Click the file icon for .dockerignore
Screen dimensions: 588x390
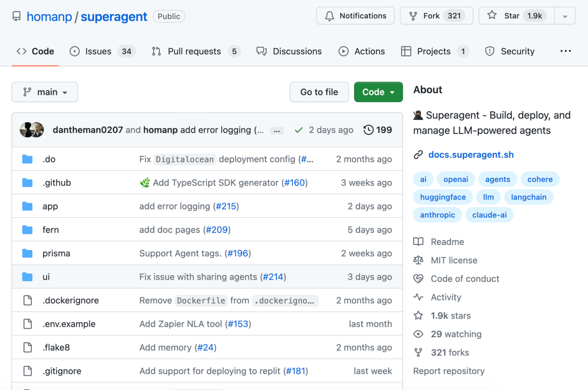pyautogui.click(x=27, y=300)
